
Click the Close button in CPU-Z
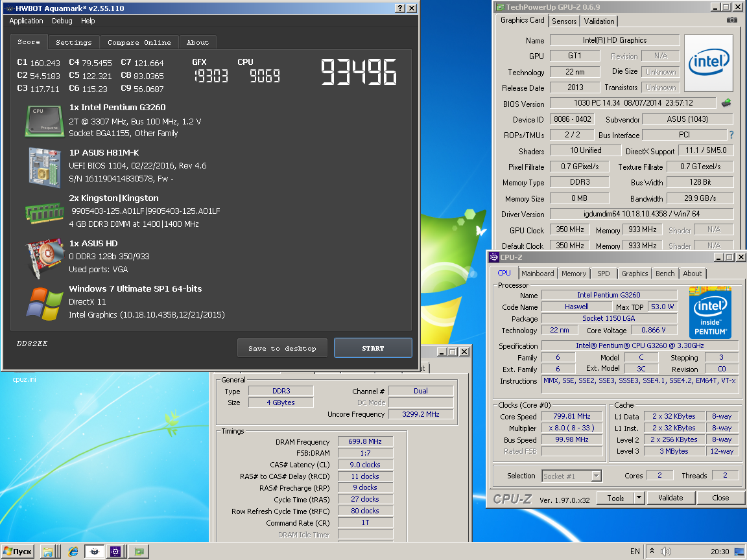pyautogui.click(x=720, y=498)
